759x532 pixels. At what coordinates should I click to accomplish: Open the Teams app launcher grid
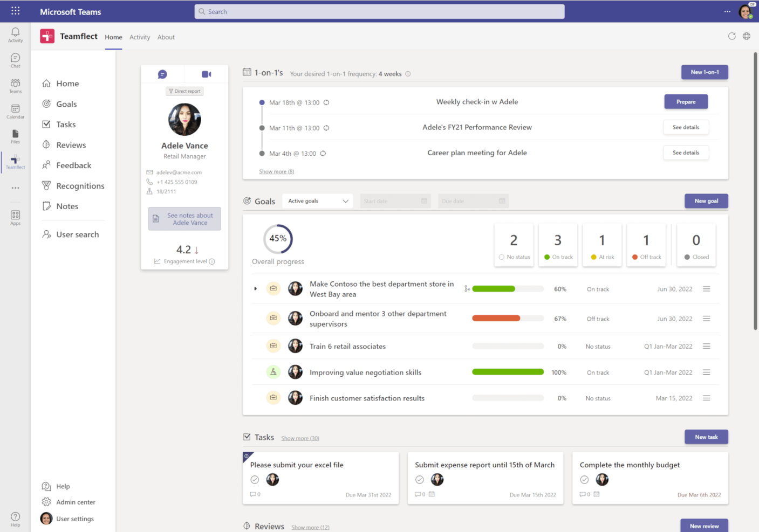15,11
